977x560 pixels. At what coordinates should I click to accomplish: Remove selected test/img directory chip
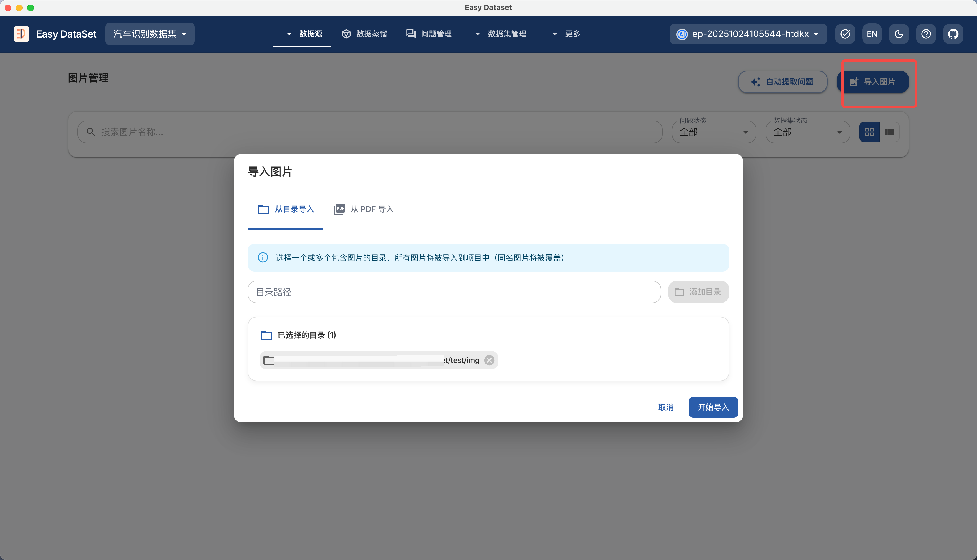[x=489, y=360]
